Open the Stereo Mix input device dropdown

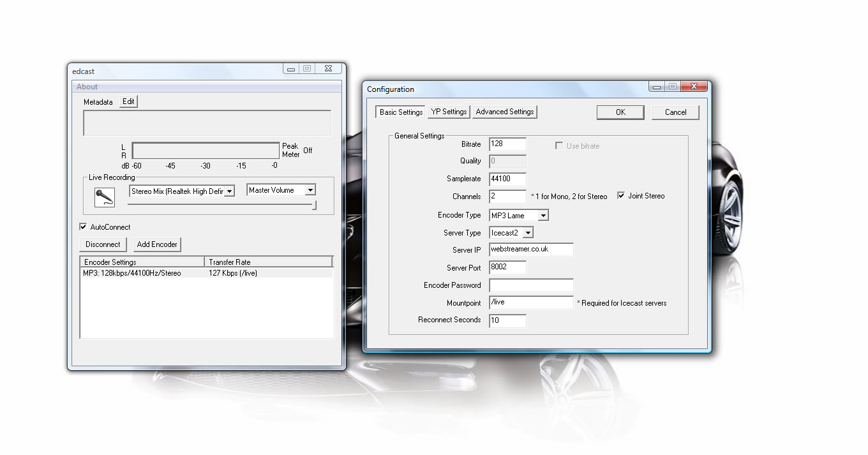230,191
